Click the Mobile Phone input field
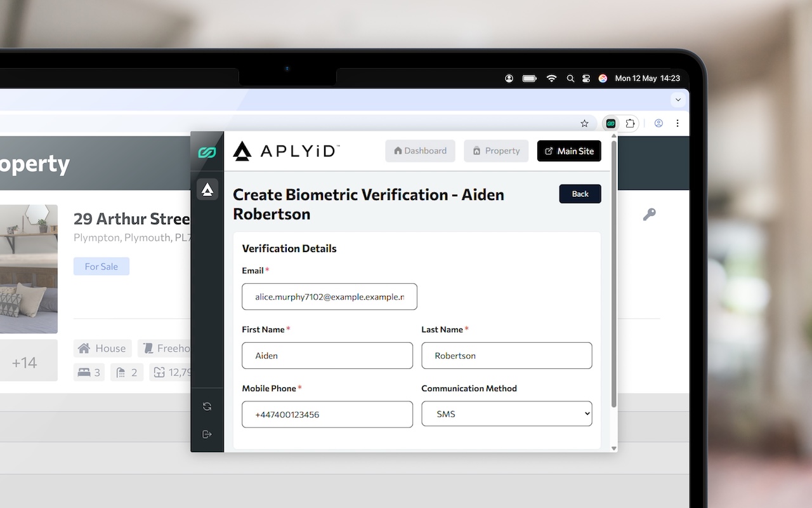The image size is (812, 508). coord(327,414)
